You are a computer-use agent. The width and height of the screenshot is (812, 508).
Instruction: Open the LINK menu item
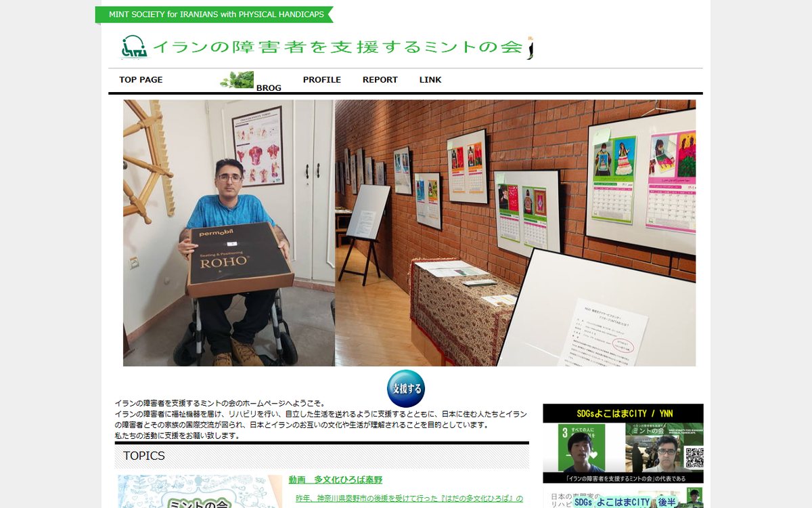430,80
